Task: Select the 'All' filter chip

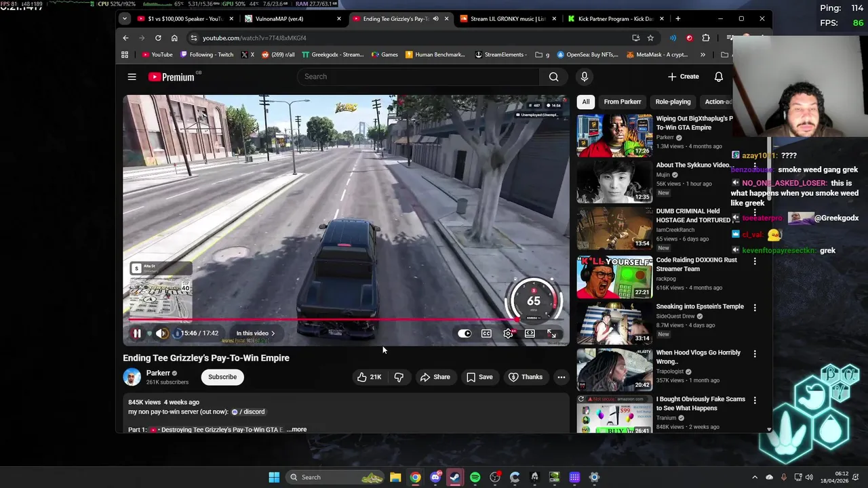Action: click(x=586, y=102)
